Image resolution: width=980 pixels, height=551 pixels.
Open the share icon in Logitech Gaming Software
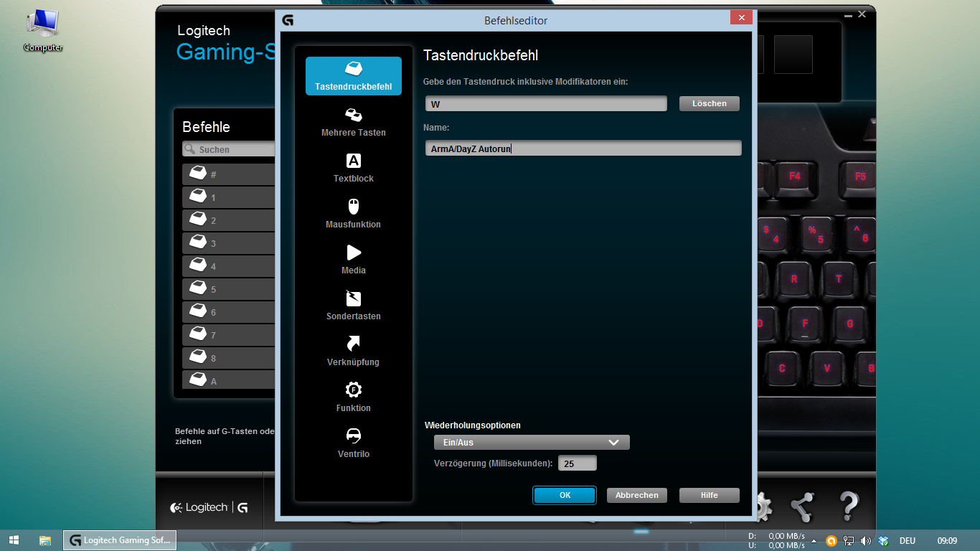802,507
